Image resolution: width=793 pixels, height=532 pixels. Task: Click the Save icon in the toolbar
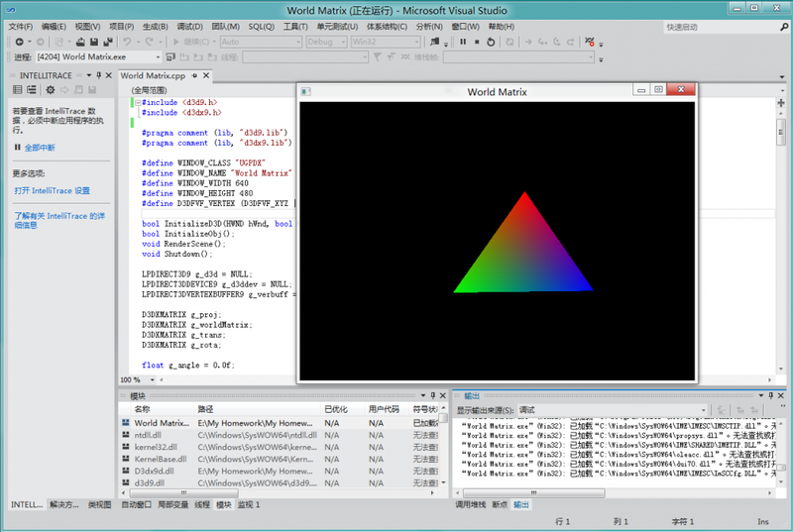tap(93, 42)
